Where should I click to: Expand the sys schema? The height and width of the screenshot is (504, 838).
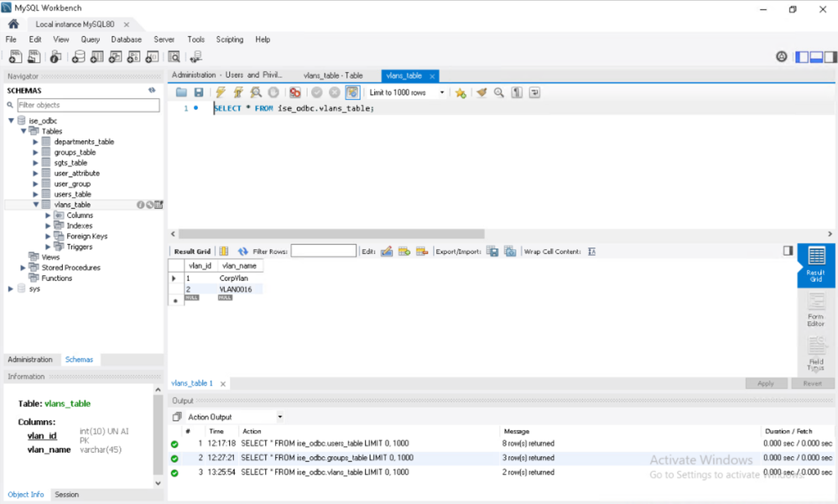point(11,288)
